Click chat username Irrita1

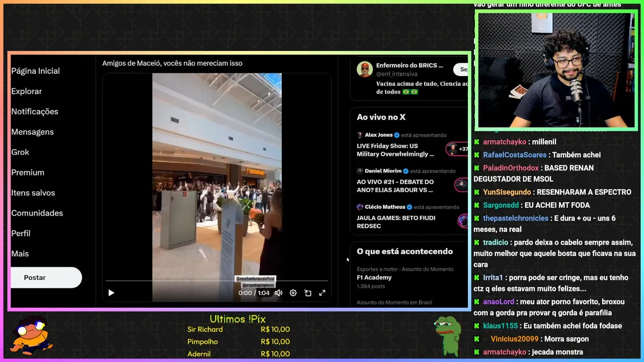pos(493,278)
